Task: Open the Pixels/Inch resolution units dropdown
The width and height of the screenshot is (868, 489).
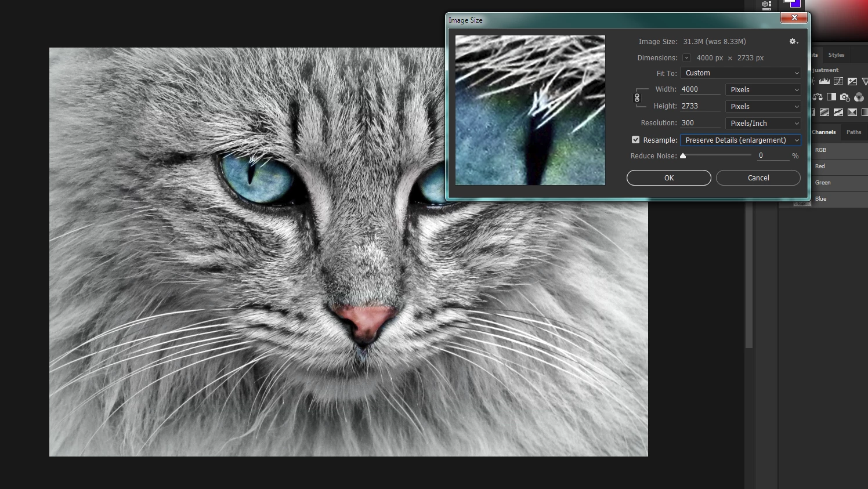Action: tap(763, 124)
